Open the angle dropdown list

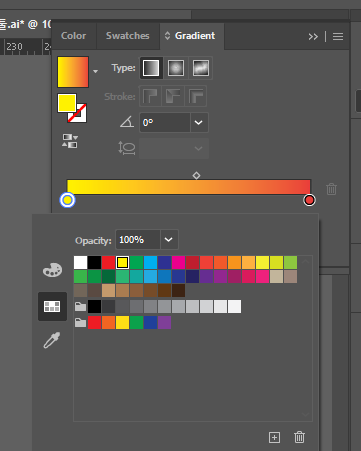(x=199, y=122)
